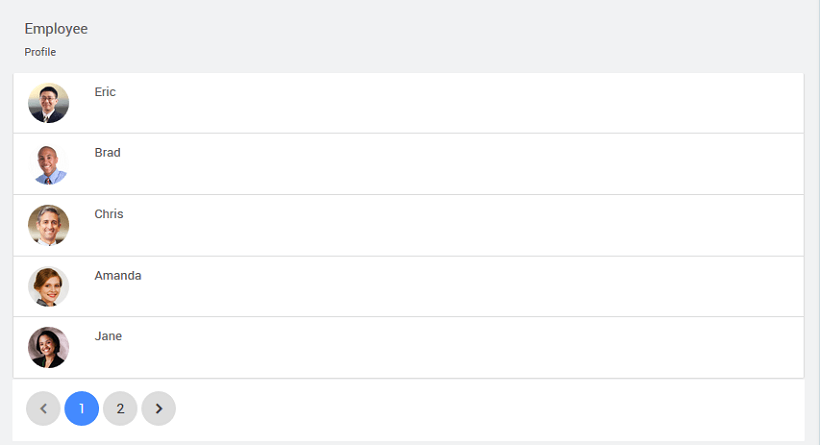The height and width of the screenshot is (445, 820).
Task: Click blank area of Amanda's row
Action: click(x=450, y=286)
